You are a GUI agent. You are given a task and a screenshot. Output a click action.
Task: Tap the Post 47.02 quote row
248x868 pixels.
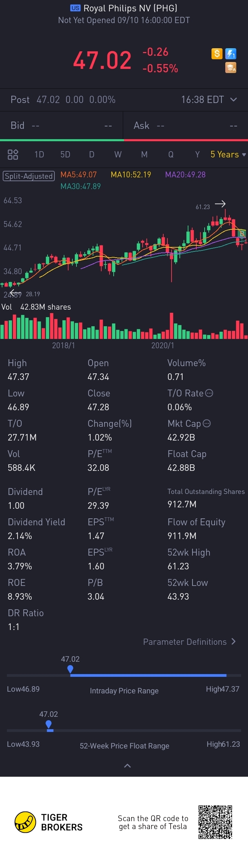pyautogui.click(x=124, y=100)
